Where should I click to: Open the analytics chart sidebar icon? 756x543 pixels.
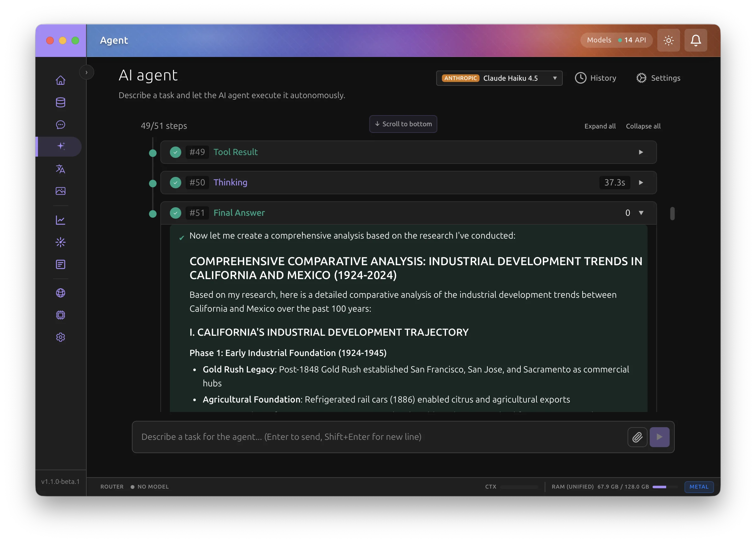click(x=60, y=220)
